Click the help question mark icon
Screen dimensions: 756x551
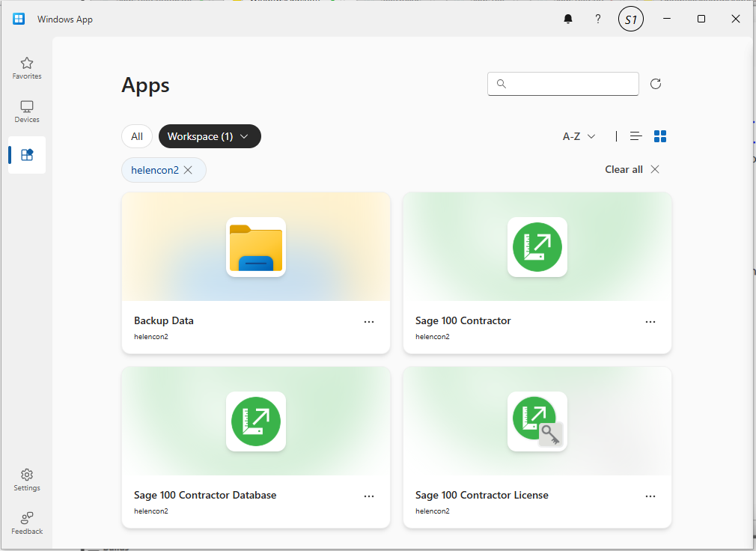click(x=598, y=19)
